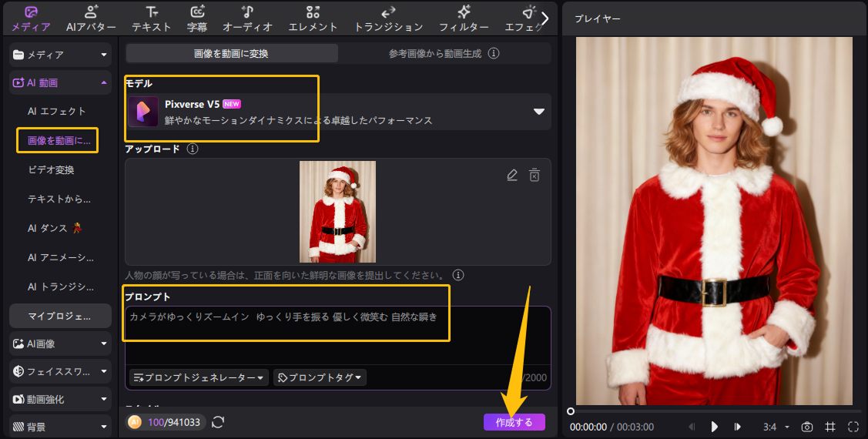Step forward one frame in player
868x439 pixels.
click(x=737, y=427)
